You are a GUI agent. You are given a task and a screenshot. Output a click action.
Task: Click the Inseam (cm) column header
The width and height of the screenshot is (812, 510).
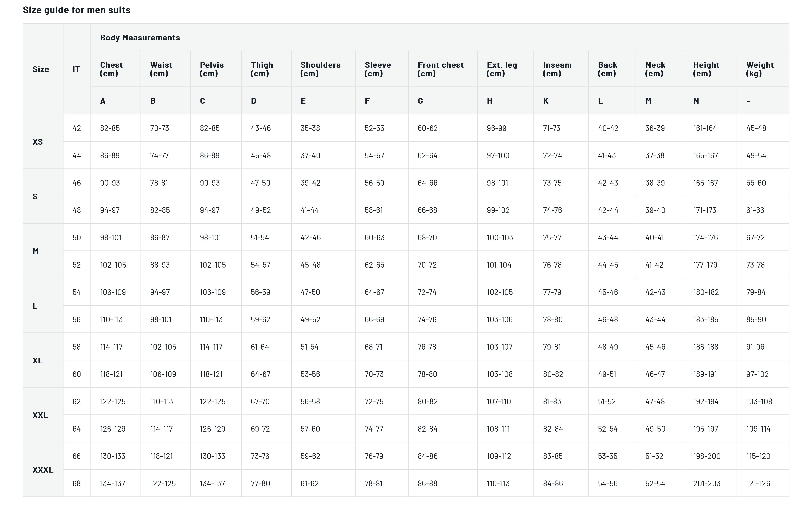pos(557,69)
